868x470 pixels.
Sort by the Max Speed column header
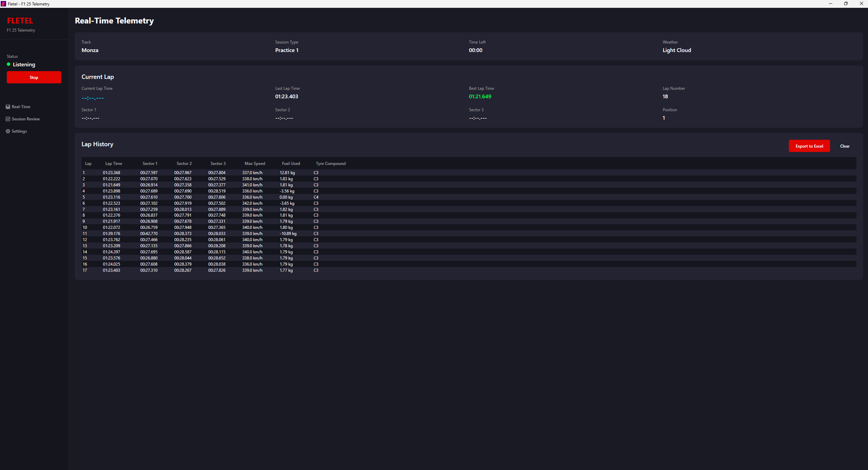coord(255,163)
